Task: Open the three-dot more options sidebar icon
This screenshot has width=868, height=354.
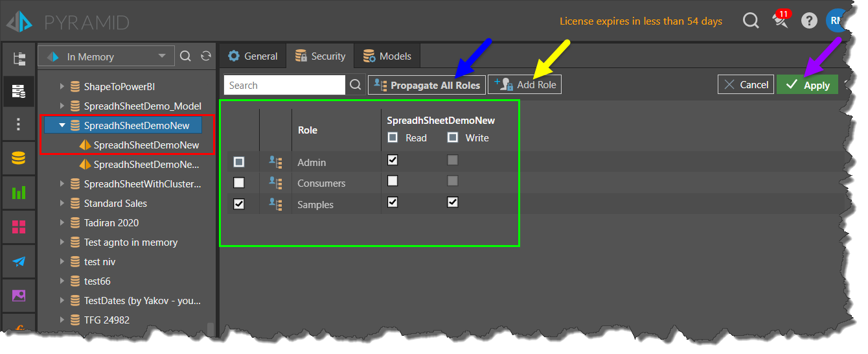Action: pos(19,124)
